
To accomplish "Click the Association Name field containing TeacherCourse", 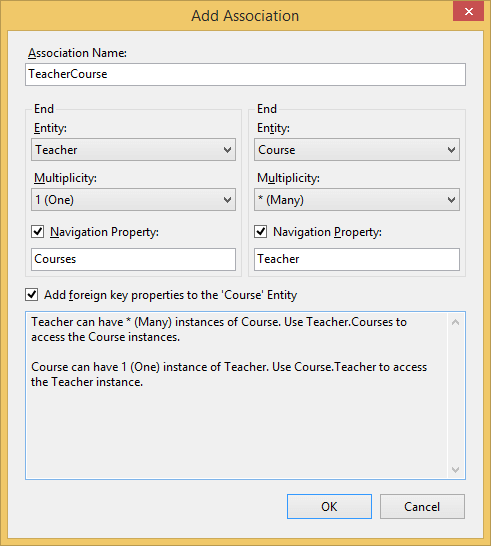I will pyautogui.click(x=246, y=74).
